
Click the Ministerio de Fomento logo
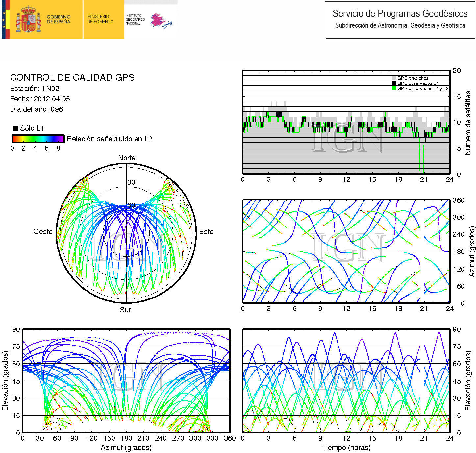(x=100, y=19)
